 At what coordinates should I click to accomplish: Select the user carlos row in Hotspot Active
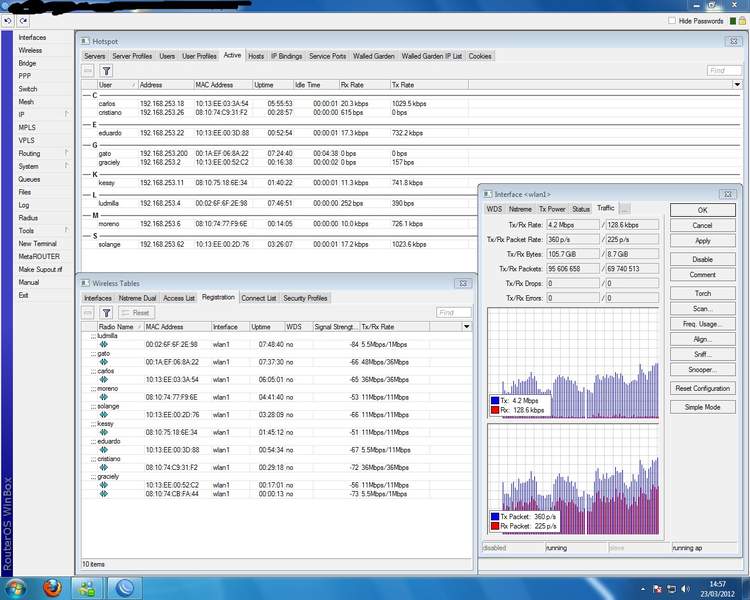275,103
